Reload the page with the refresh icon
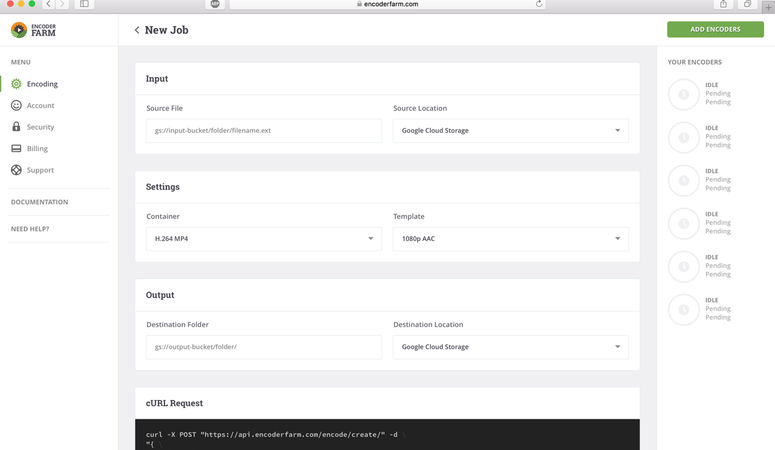The width and height of the screenshot is (775, 450). [539, 4]
